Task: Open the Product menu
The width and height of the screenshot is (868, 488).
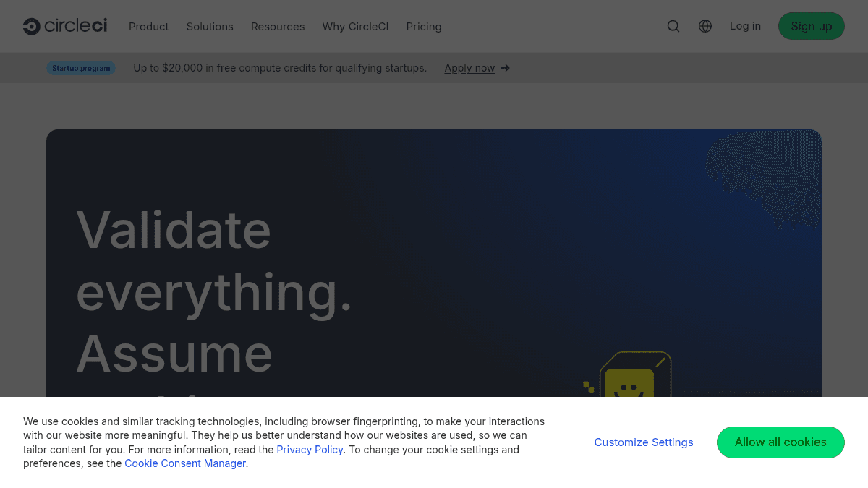Action: click(149, 27)
